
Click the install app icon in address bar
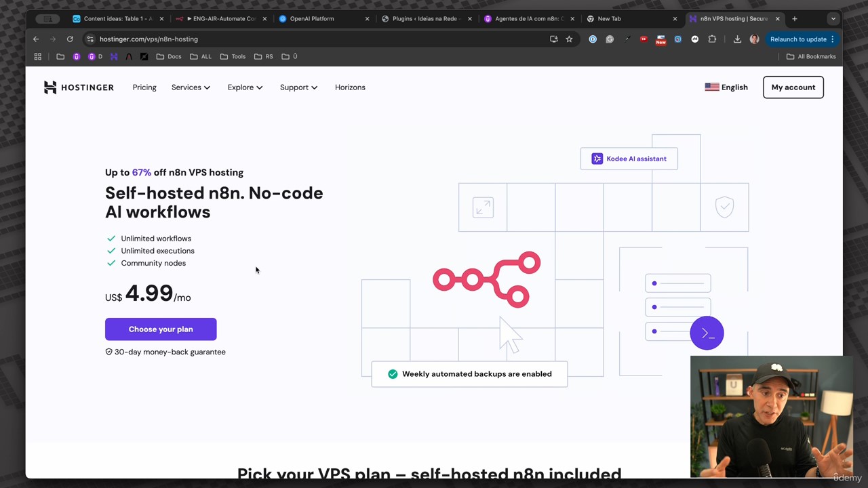554,39
